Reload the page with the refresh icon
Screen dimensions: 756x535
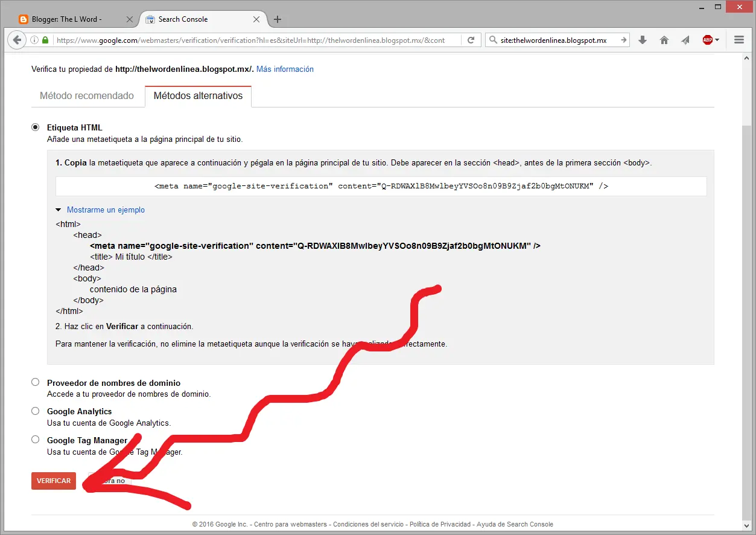(471, 40)
